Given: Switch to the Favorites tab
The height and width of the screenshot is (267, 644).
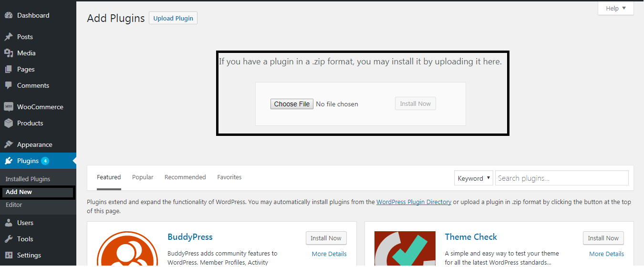Looking at the screenshot, I should (229, 177).
